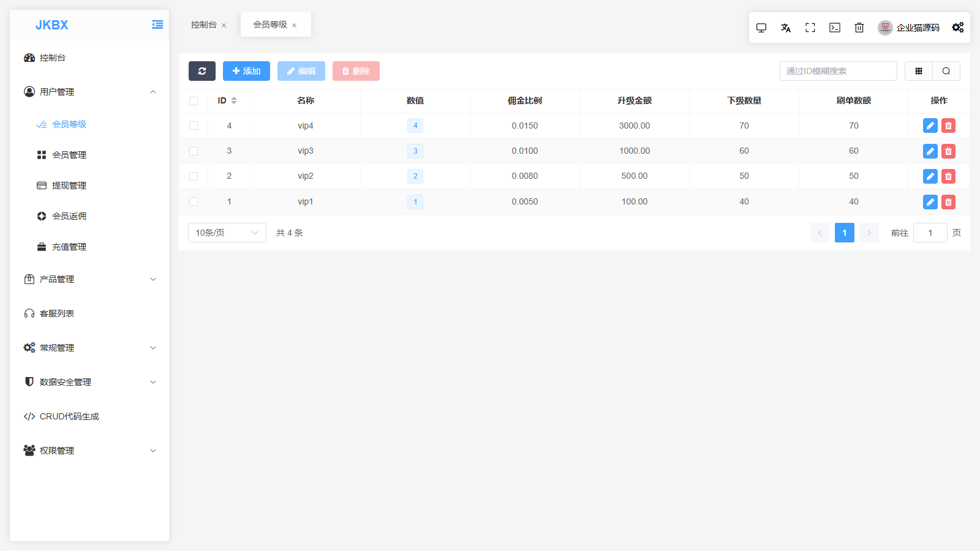
Task: Collapse the sidebar using the menu fold icon
Action: click(157, 24)
